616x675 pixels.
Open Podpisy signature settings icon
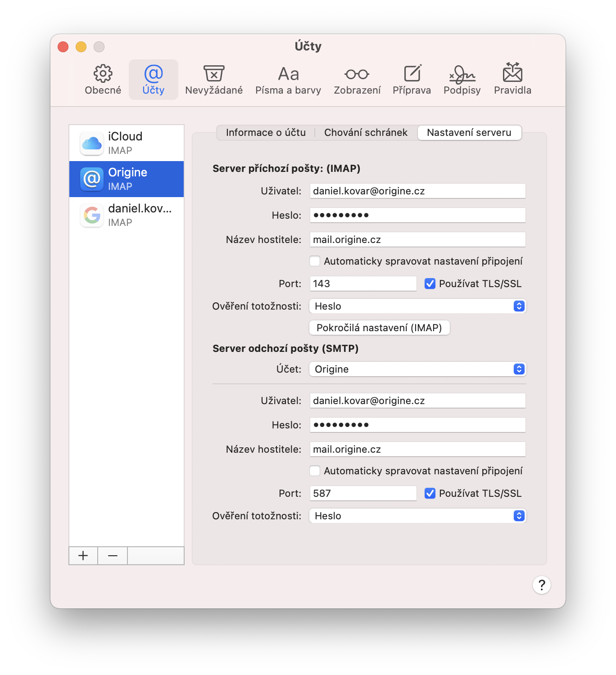click(461, 79)
